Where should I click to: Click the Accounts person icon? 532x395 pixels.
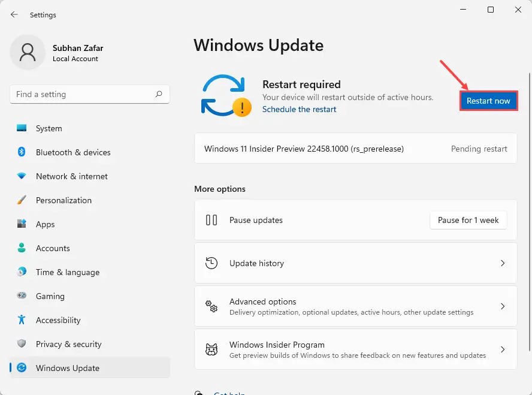point(22,248)
